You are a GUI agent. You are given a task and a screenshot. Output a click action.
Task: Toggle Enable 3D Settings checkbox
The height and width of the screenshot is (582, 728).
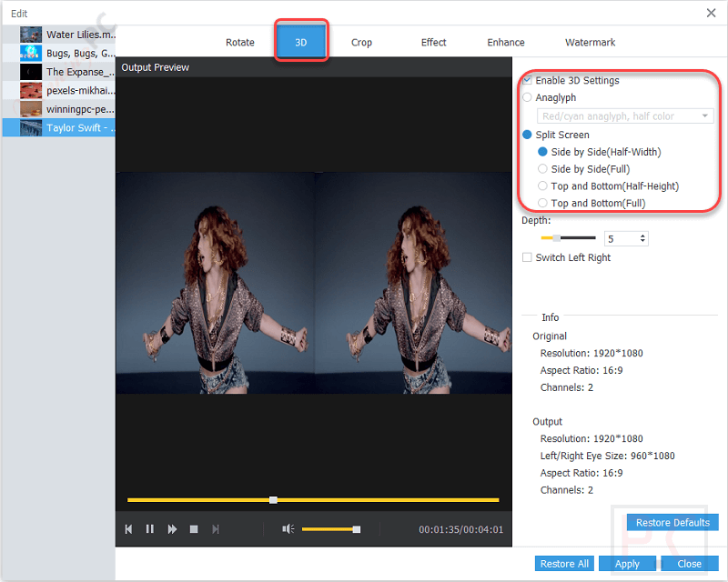(527, 80)
